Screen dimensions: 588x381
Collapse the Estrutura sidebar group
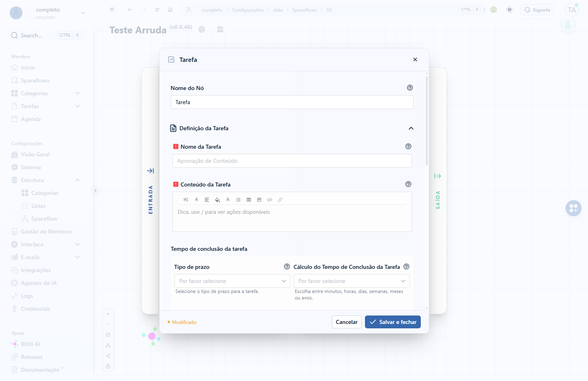point(78,180)
